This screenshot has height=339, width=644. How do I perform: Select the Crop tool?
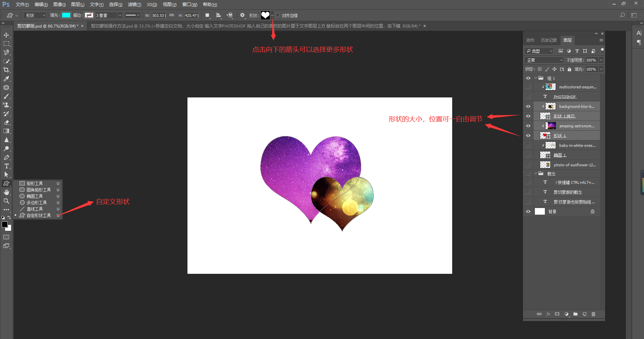(6, 70)
